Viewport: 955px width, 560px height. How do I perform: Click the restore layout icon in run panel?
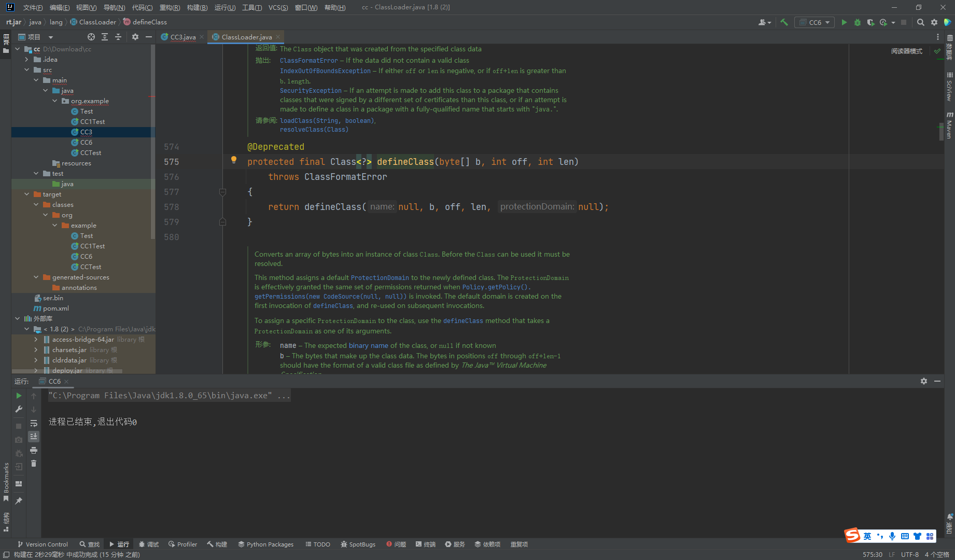pyautogui.click(x=19, y=484)
